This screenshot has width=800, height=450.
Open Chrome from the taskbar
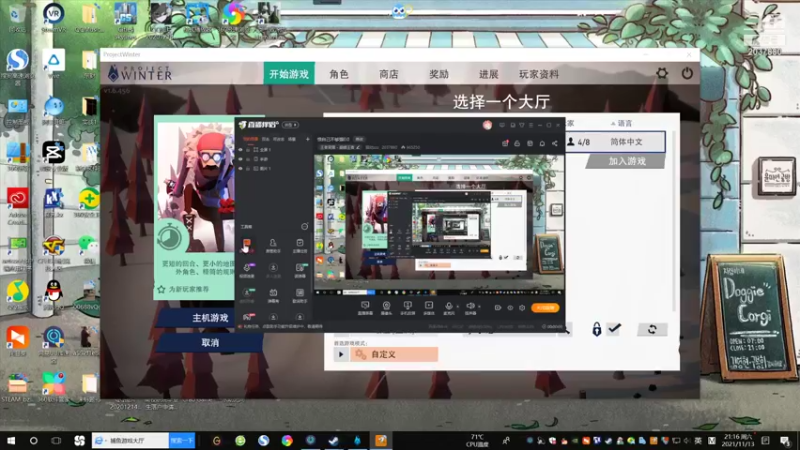(287, 440)
